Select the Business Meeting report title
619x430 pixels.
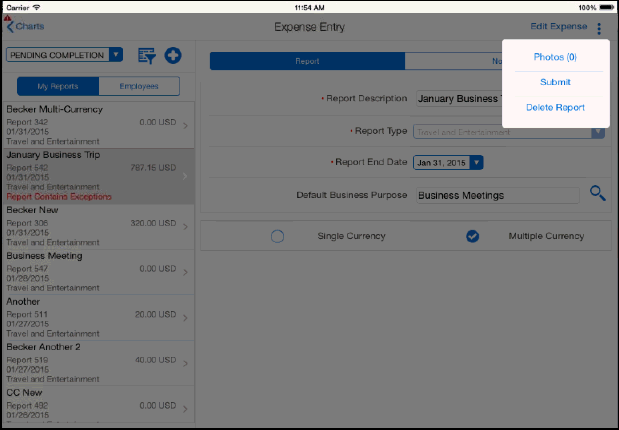(44, 256)
